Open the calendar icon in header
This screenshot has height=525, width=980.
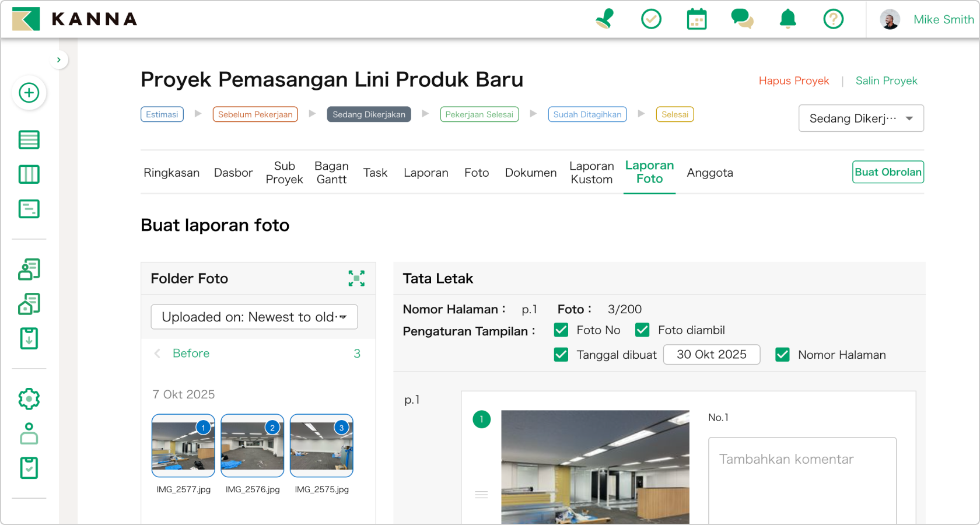pos(696,19)
